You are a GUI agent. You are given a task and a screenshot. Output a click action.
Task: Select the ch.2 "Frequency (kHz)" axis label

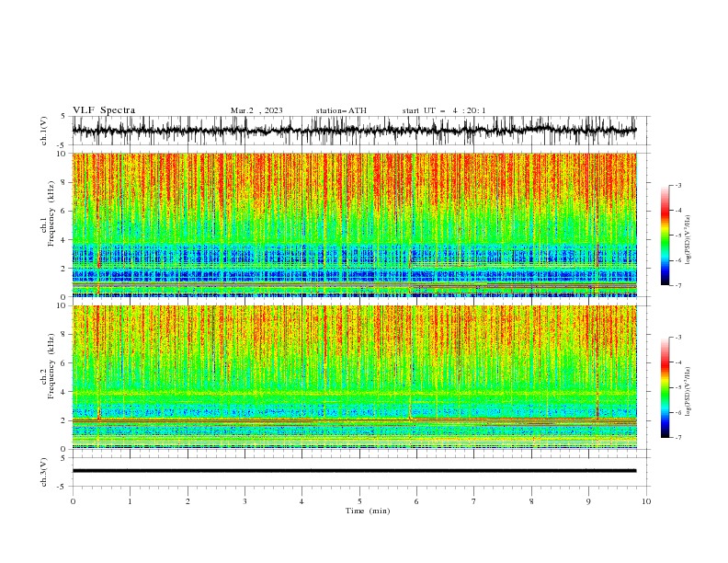[x=51, y=365]
